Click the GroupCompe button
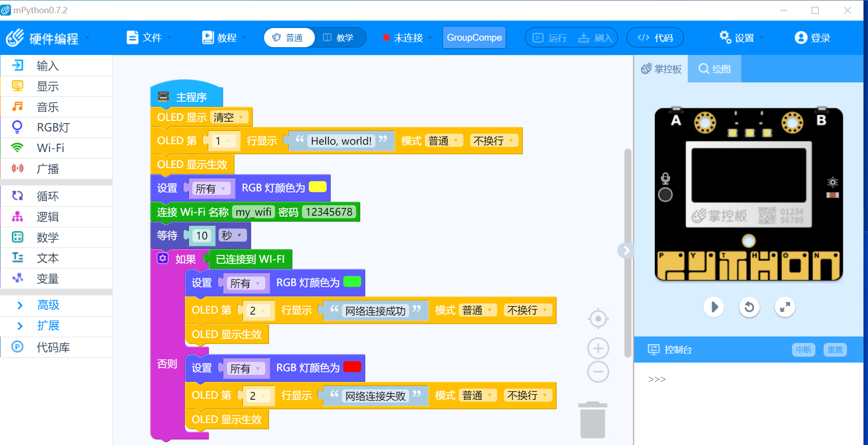 [474, 38]
